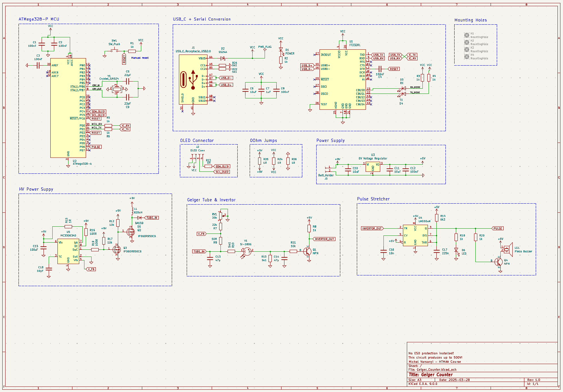Click the crystal symbol Y1
Viewport: 563px width, 392px height.
tap(117, 89)
